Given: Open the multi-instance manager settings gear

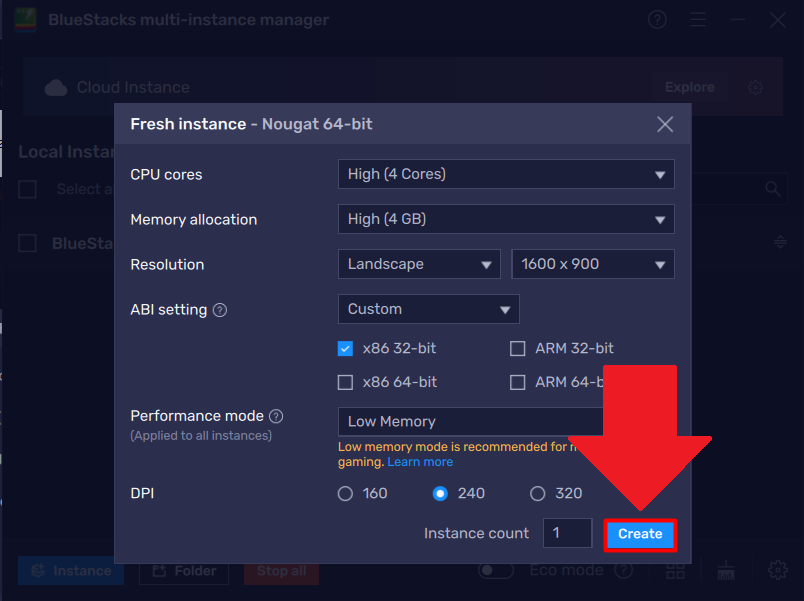Looking at the screenshot, I should point(779,570).
